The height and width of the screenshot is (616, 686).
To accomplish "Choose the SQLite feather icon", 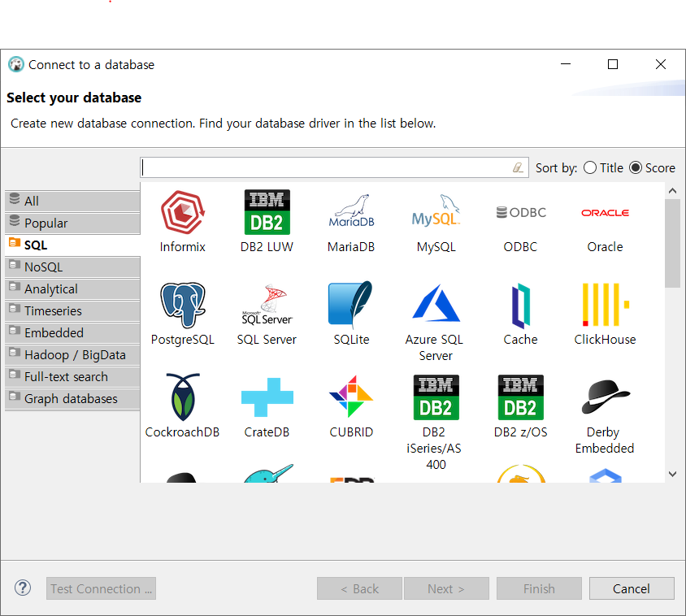I will pyautogui.click(x=351, y=305).
